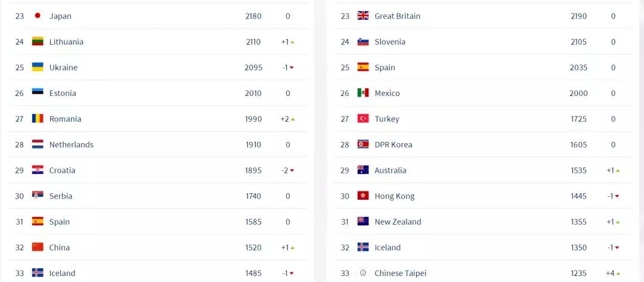
Task: Click the Turkey flag icon
Action: 363,119
